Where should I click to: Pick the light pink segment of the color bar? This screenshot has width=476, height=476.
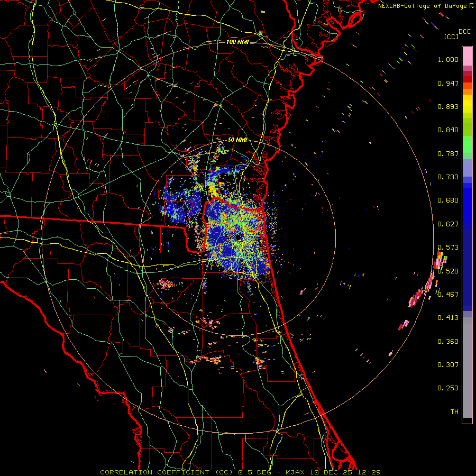[x=467, y=56]
